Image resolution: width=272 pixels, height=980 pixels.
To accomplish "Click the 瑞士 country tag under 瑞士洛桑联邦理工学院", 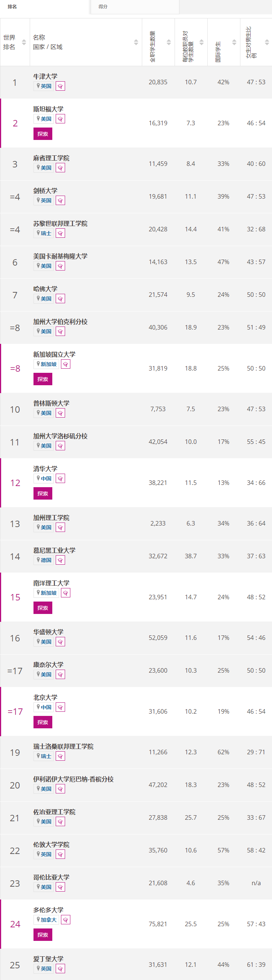I will [44, 756].
